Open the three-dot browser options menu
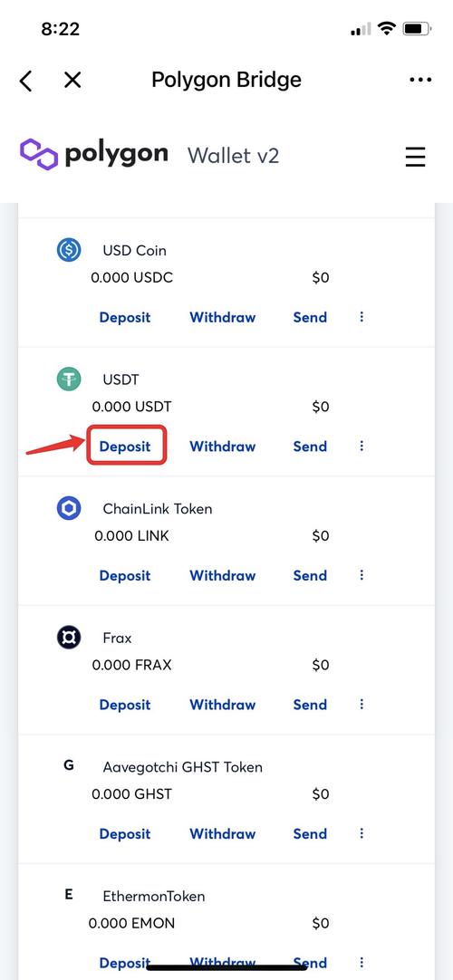This screenshot has height=980, width=453. click(420, 80)
